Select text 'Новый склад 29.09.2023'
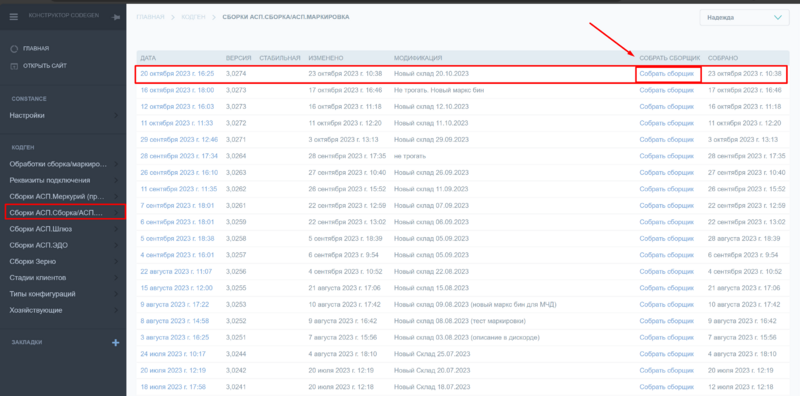This screenshot has width=800, height=396. [431, 139]
